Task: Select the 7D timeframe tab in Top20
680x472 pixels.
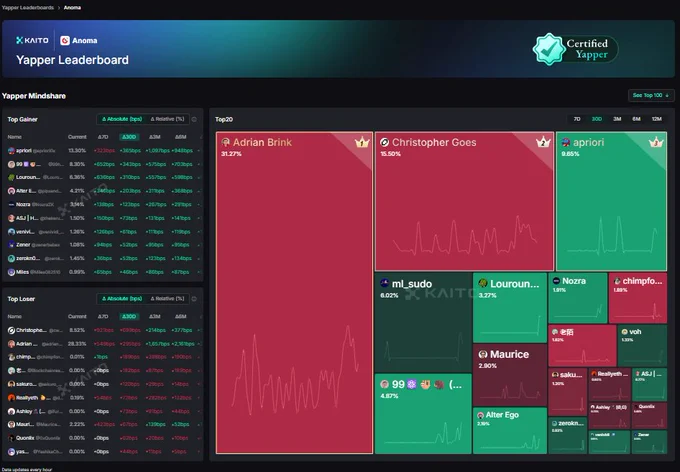Action: pos(577,119)
